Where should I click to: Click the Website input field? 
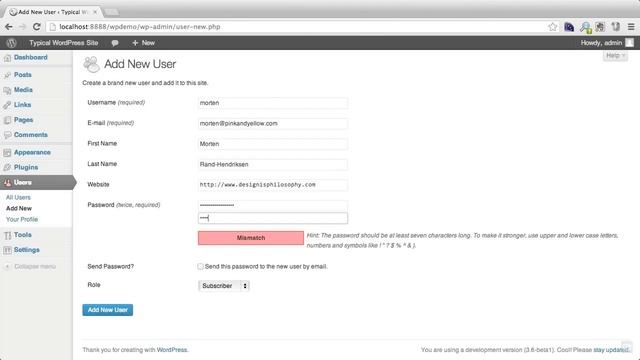pyautogui.click(x=273, y=184)
